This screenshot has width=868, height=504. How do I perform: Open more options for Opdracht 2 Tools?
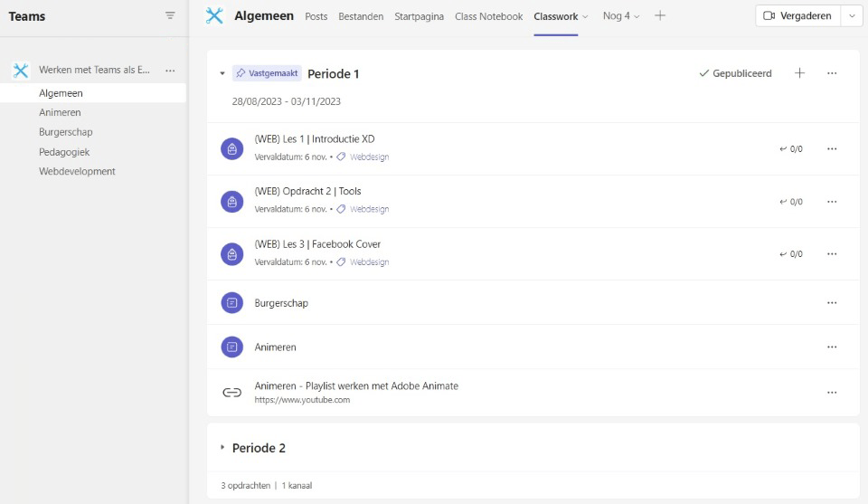coord(832,202)
